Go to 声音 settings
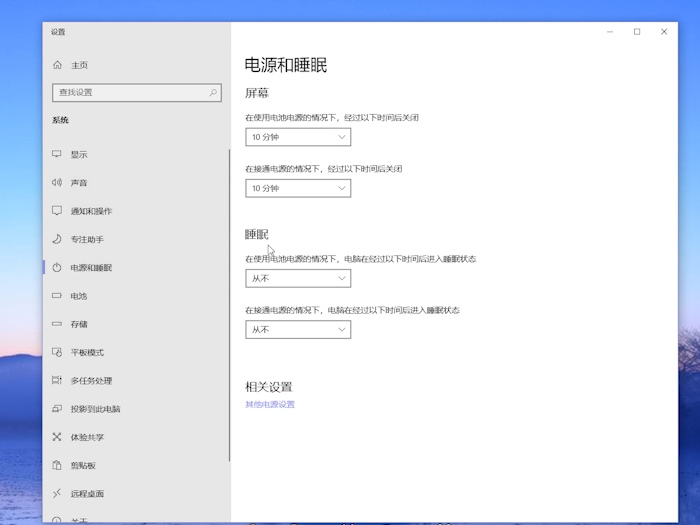The width and height of the screenshot is (700, 525). pos(79,183)
